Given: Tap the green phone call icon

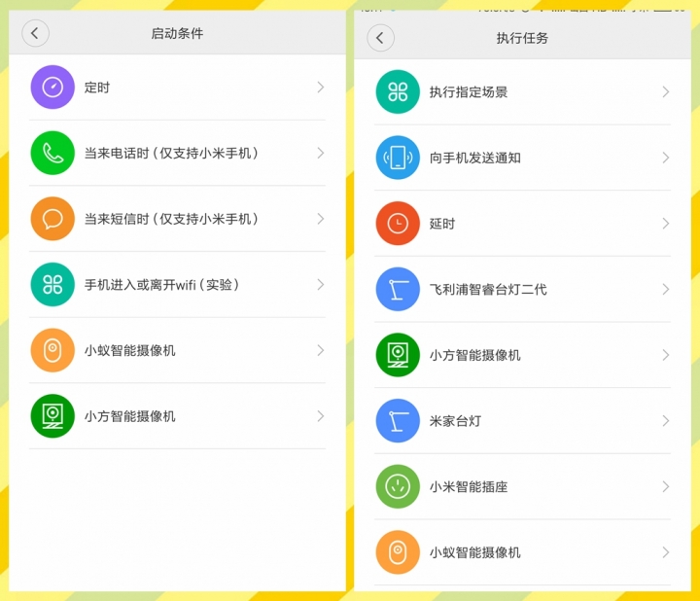Looking at the screenshot, I should pos(52,153).
